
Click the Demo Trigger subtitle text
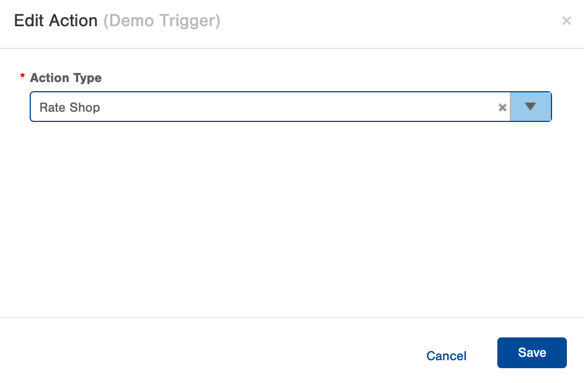pos(162,21)
